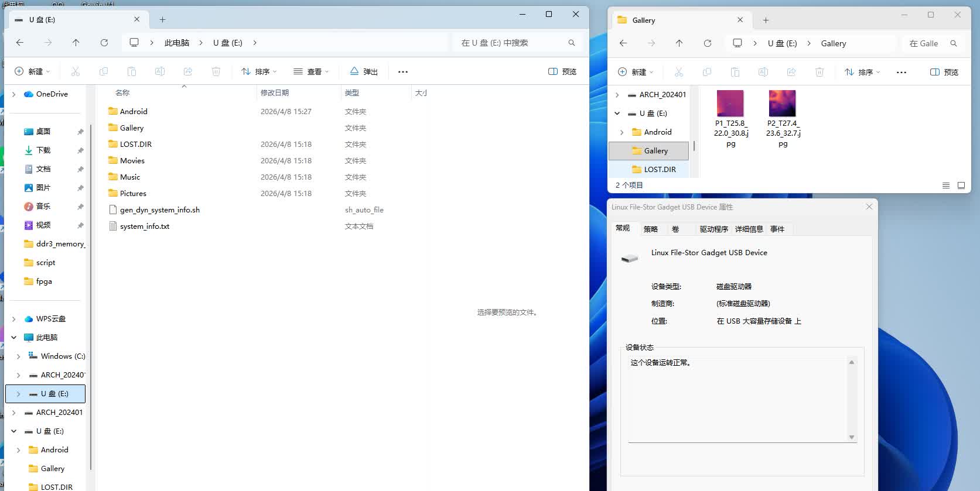Switch Gallery window to large icons view
980x491 pixels.
coord(961,186)
